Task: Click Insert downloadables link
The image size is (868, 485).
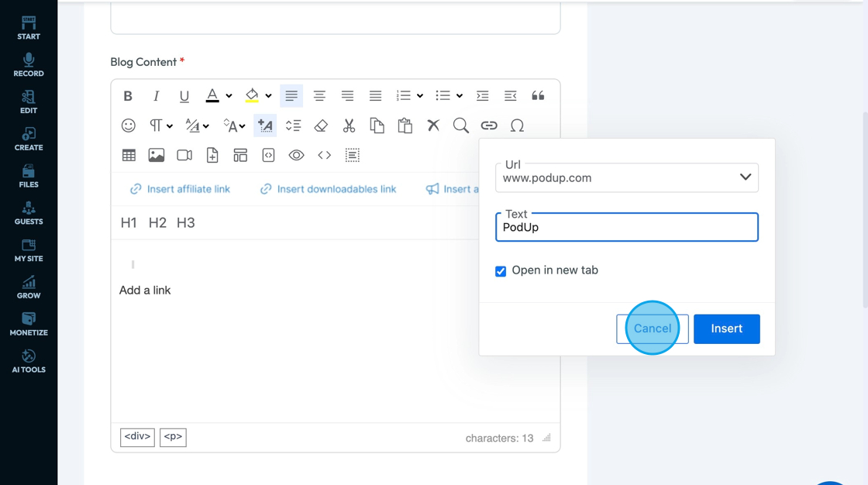Action: point(329,189)
